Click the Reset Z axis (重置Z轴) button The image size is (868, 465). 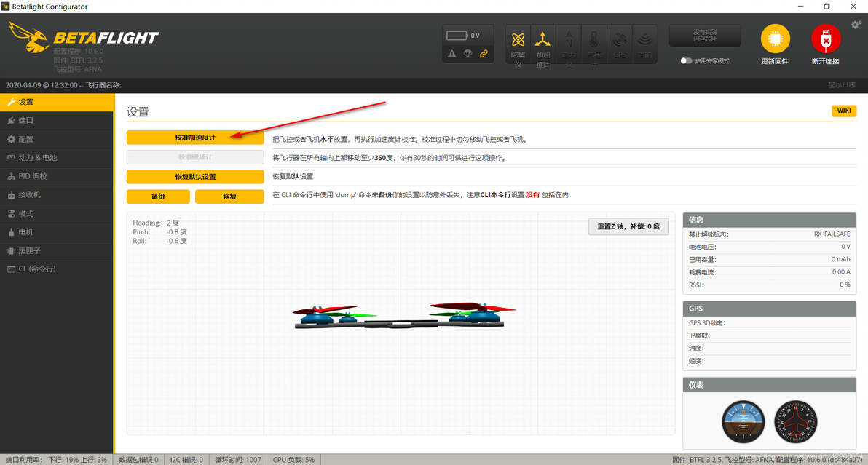[x=628, y=227]
